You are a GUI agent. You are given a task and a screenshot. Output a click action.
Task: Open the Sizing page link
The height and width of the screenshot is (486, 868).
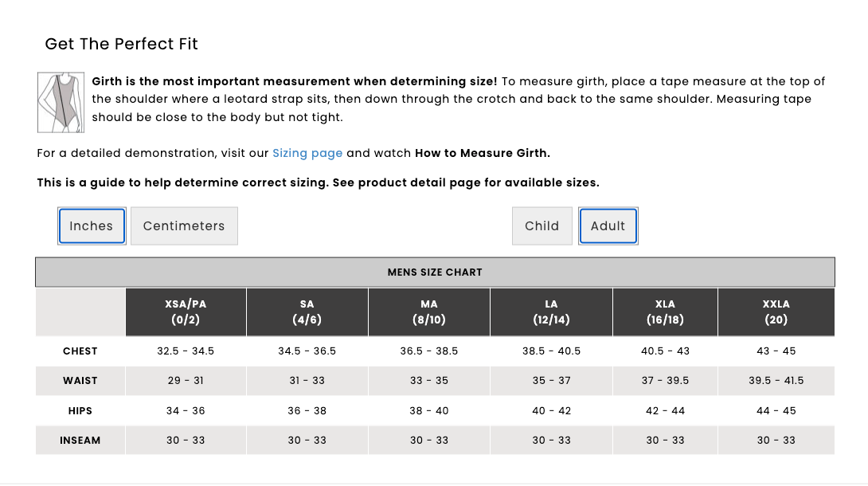point(307,153)
